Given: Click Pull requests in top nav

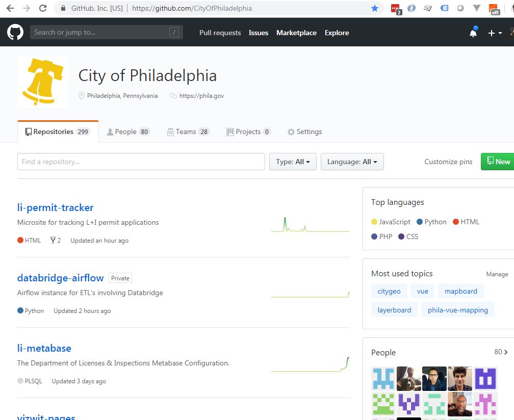Looking at the screenshot, I should 220,33.
